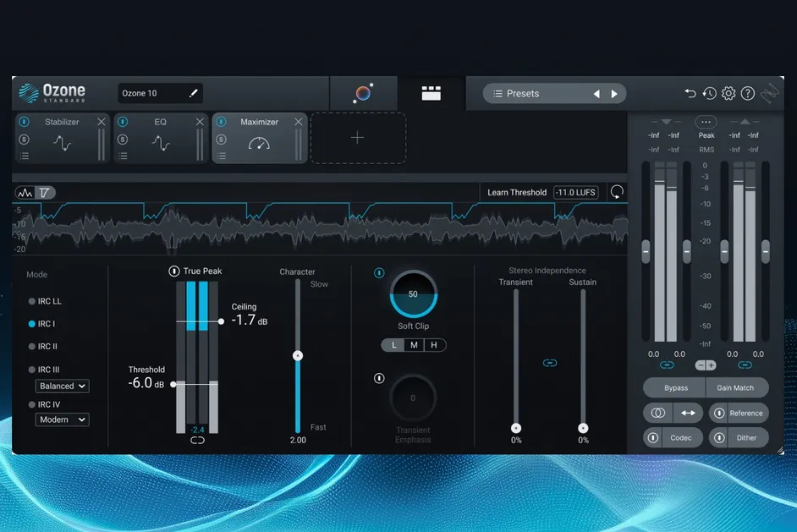The image size is (797, 532).
Task: Select IRC I mode
Action: pos(41,324)
